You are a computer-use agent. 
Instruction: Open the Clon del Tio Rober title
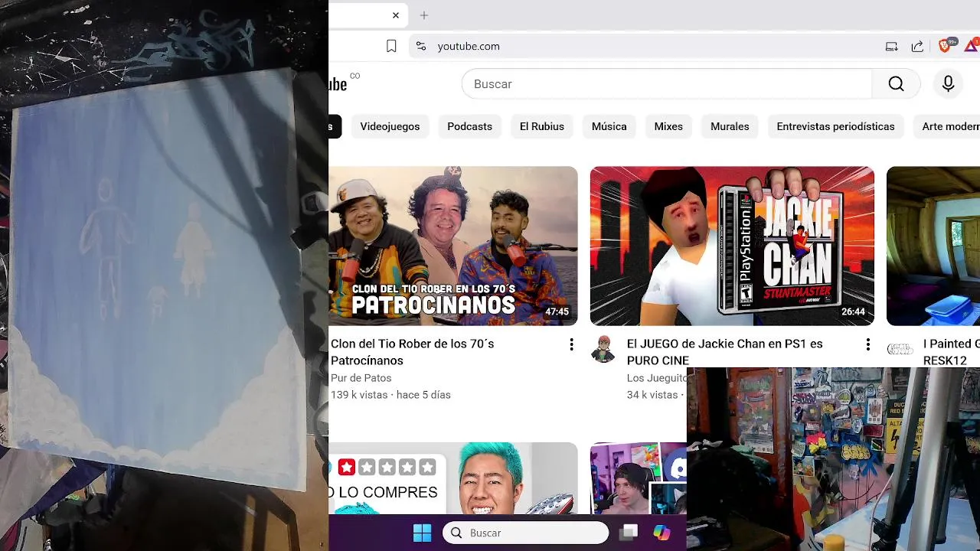[413, 352]
